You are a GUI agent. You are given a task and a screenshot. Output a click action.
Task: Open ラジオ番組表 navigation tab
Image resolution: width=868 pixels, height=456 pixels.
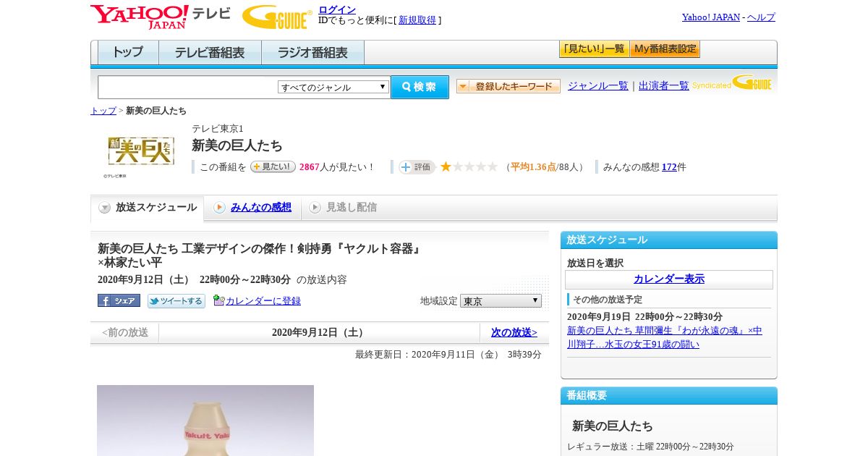coord(312,52)
